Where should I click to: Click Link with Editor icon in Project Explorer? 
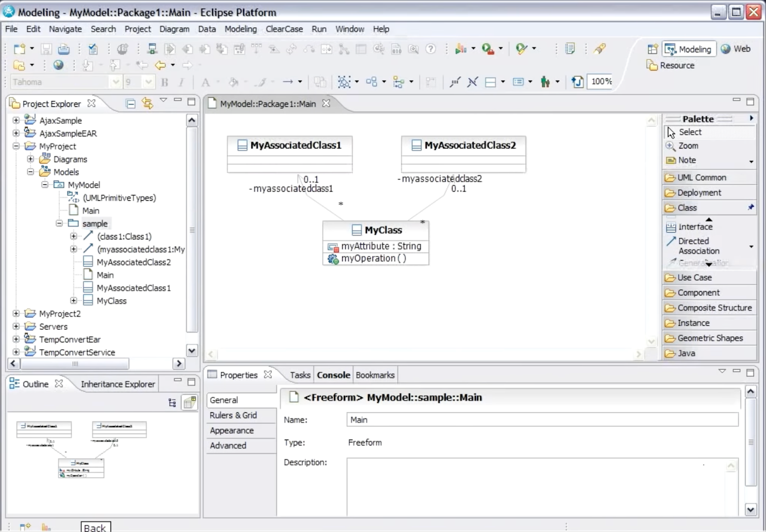147,103
